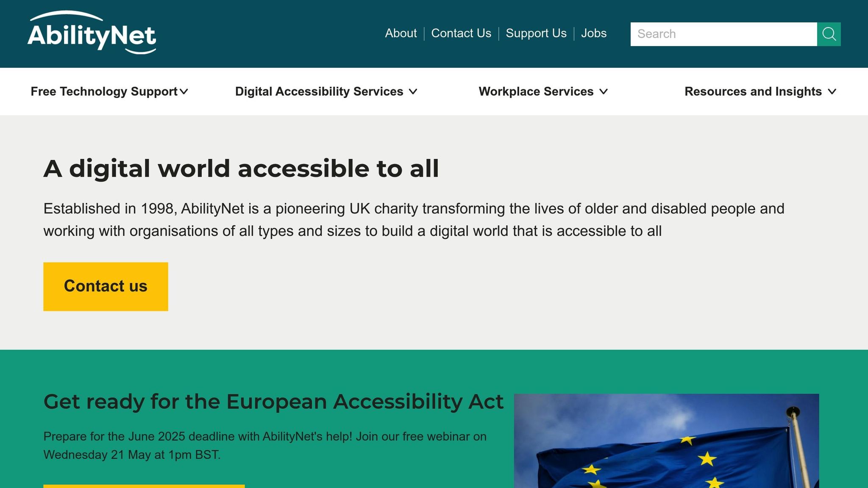Open the About link
Viewport: 868px width, 488px height.
pos(401,33)
